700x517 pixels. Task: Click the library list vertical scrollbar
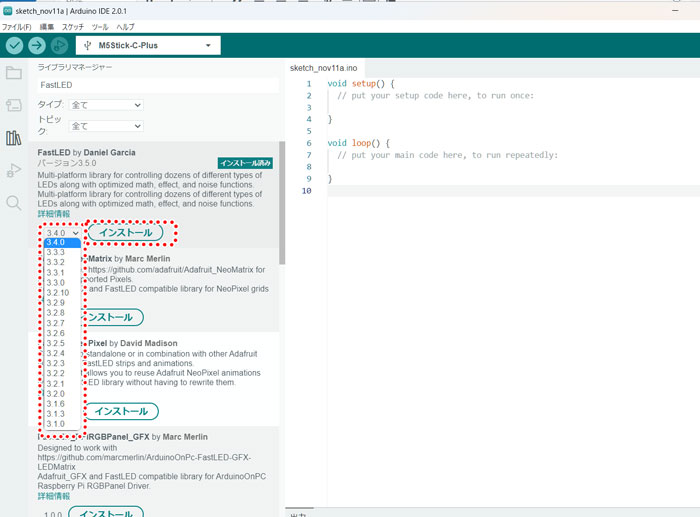click(x=282, y=203)
